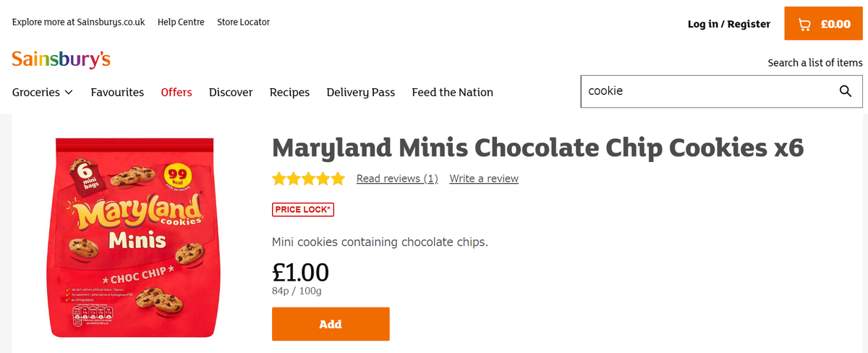Image resolution: width=868 pixels, height=353 pixels.
Task: Add Maryland Minis cookies to trolley
Action: [331, 324]
